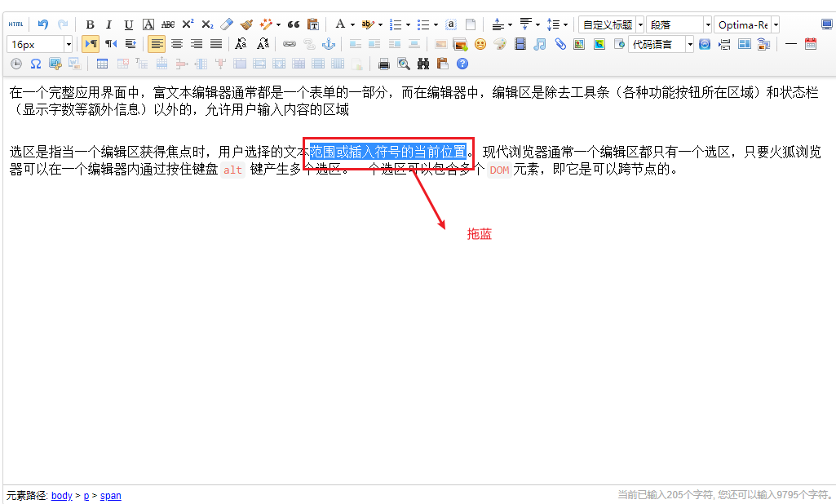Screen dimensions: 836x504
Task: Open the 段落 paragraph format dropdown
Action: (x=679, y=24)
